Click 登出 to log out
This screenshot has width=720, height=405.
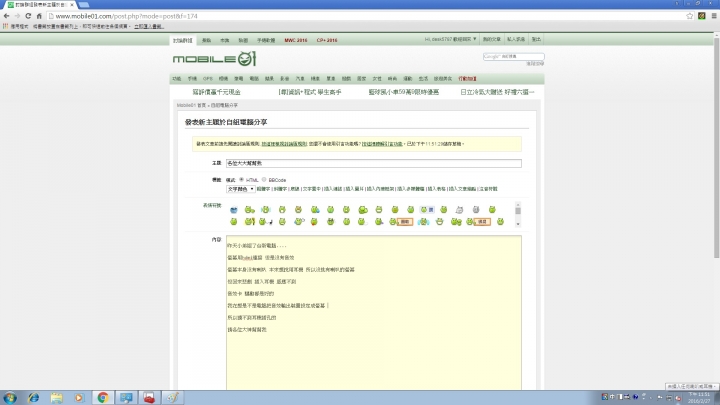click(x=536, y=39)
